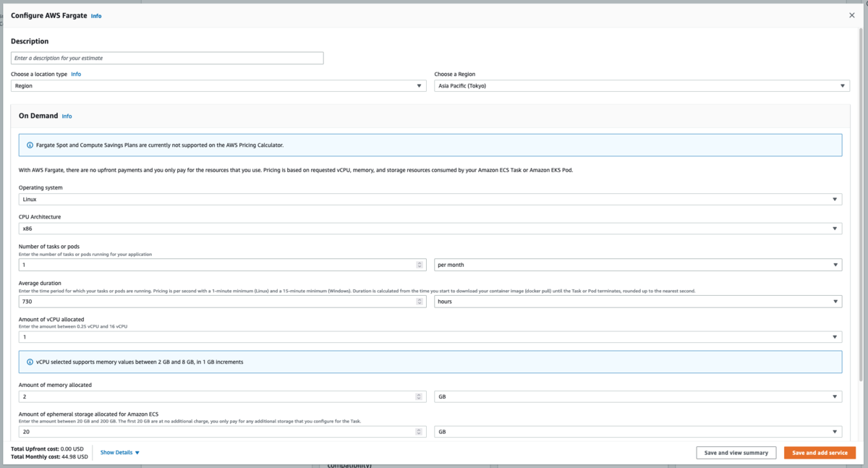Click the Description input field
This screenshot has height=468, width=868.
pyautogui.click(x=167, y=58)
